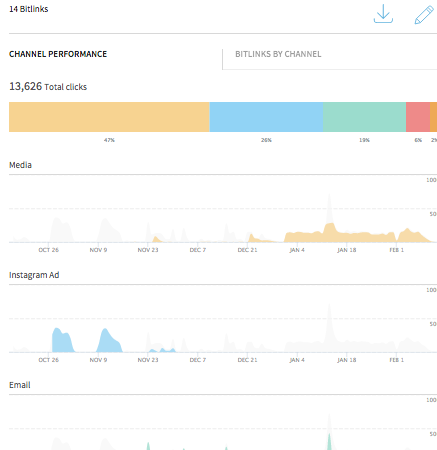
Task: Click the 13,626 Total clicks text
Action: 48,87
